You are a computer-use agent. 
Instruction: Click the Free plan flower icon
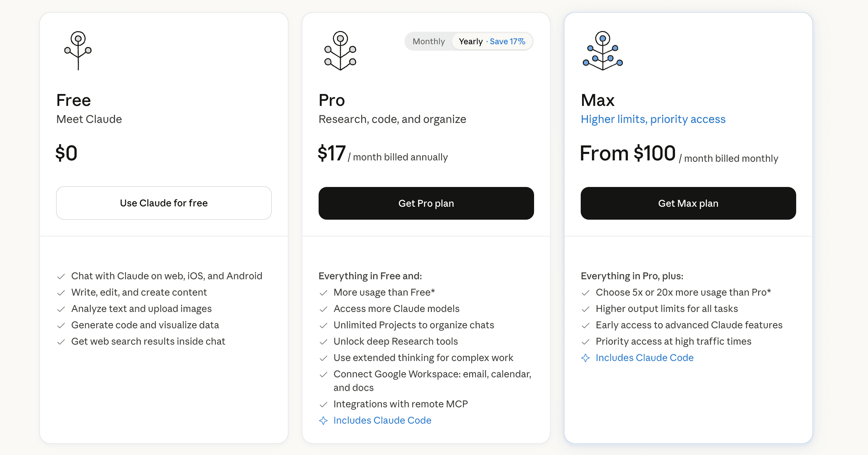(x=77, y=50)
